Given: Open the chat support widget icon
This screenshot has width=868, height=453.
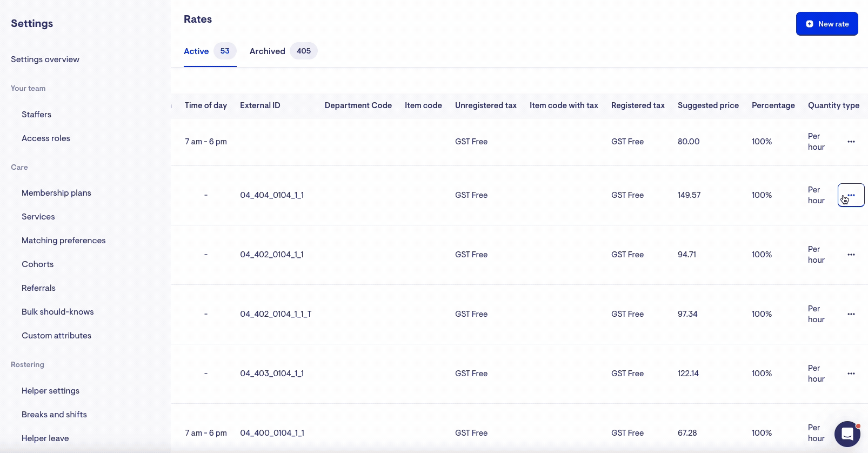Looking at the screenshot, I should pos(847,434).
